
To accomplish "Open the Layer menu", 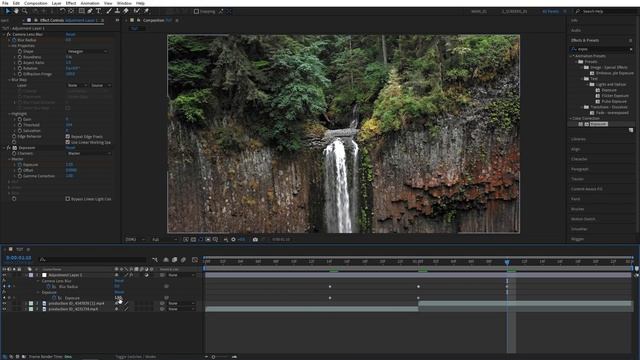I will [56, 3].
